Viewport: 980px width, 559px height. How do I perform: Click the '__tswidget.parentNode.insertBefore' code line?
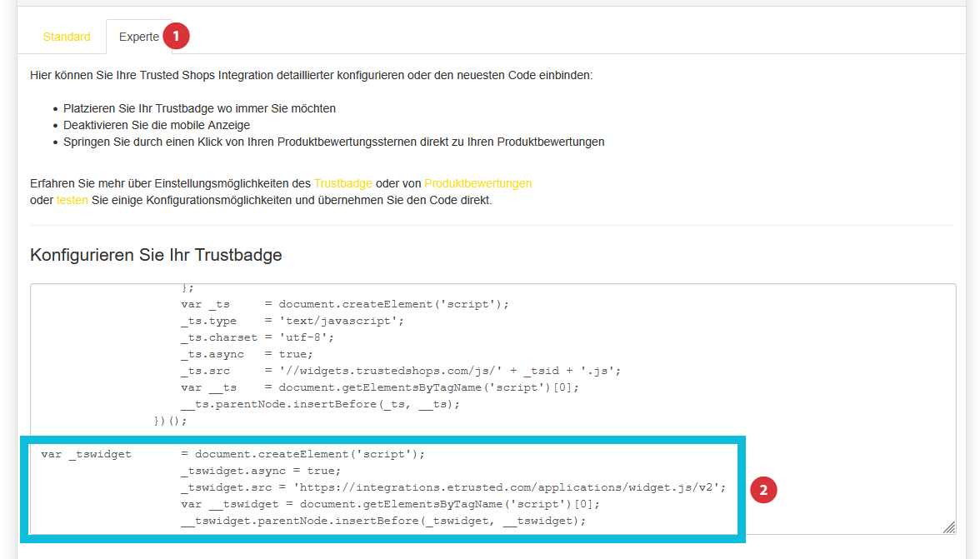tap(383, 521)
